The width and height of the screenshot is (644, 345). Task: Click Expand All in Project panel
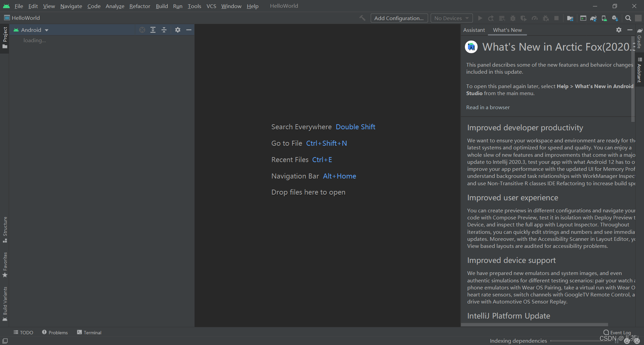[153, 30]
